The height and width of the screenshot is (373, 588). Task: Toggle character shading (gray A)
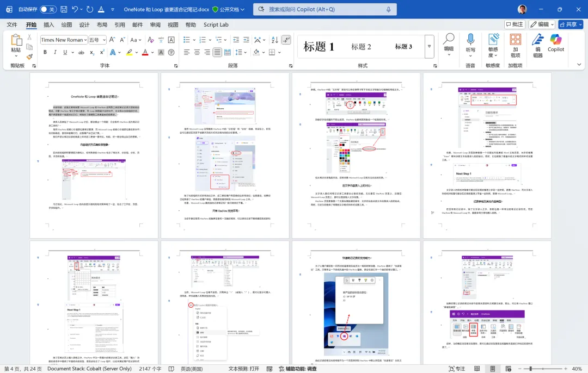(161, 52)
